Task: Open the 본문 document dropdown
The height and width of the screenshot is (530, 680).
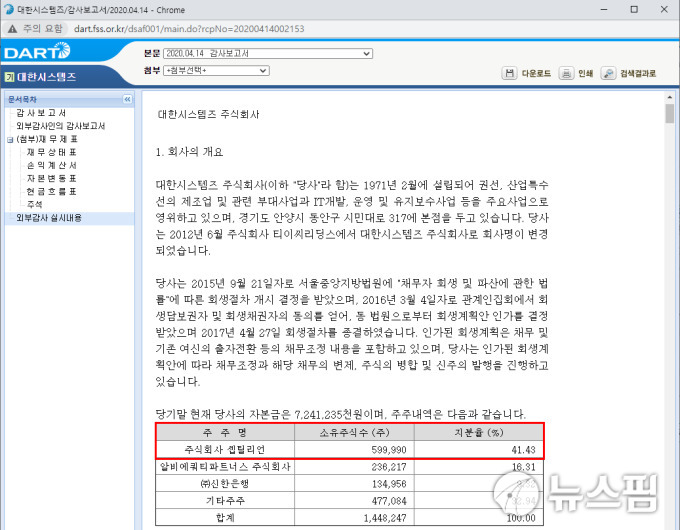Action: 268,53
